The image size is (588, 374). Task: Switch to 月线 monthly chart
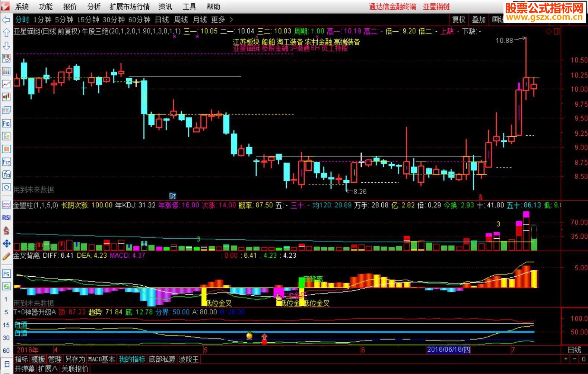200,20
